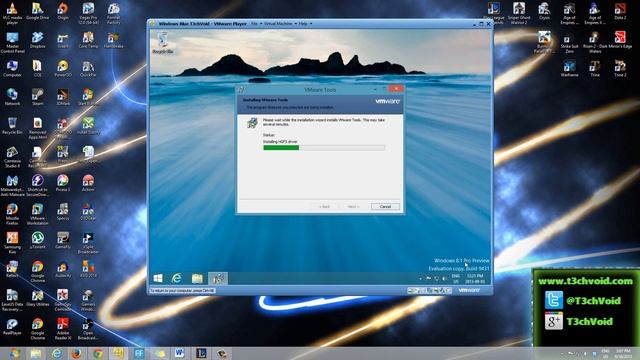Viewport: 640px width, 360px height.
Task: Open Internet Explorer on host taskbar
Action: point(56,353)
